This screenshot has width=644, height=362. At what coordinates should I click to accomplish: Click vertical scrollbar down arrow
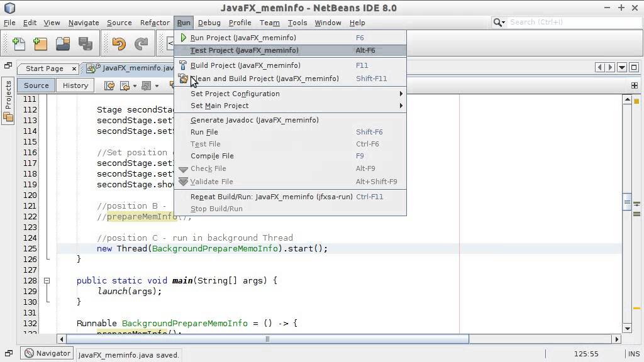tap(627, 328)
